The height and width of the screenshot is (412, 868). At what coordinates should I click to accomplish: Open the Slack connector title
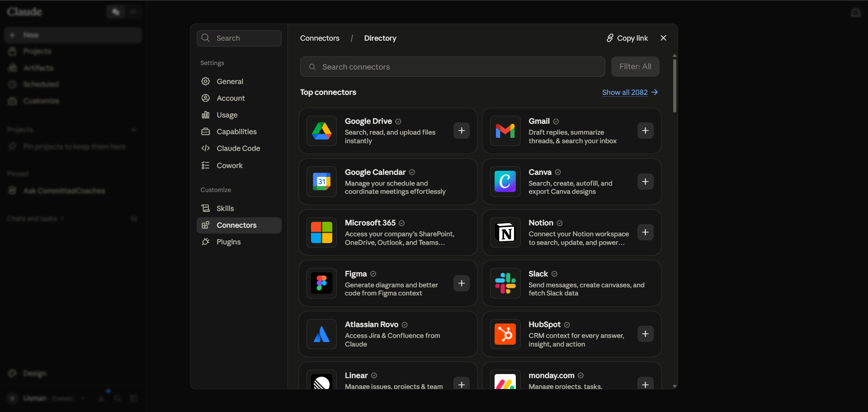coord(538,274)
